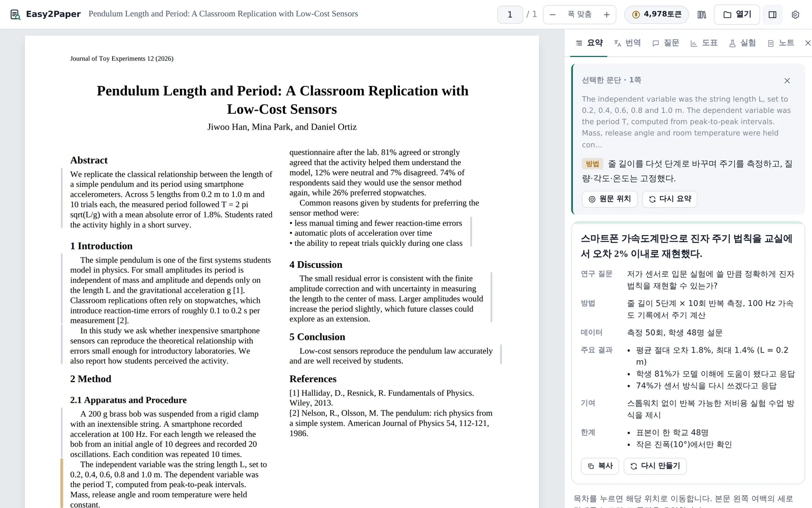Click the 기여 contribution label in summary
The height and width of the screenshot is (508, 812).
tap(588, 403)
